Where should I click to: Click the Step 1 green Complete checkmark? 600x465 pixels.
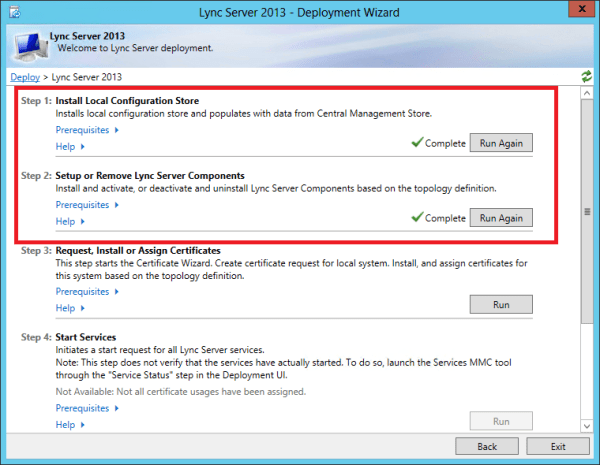click(417, 143)
